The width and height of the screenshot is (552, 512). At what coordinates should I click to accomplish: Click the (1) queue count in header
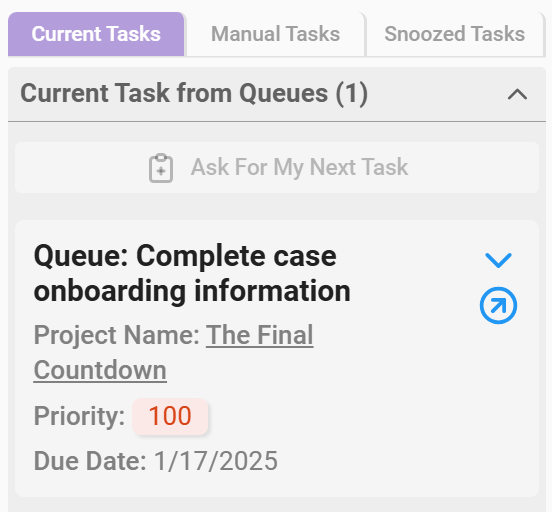(352, 94)
